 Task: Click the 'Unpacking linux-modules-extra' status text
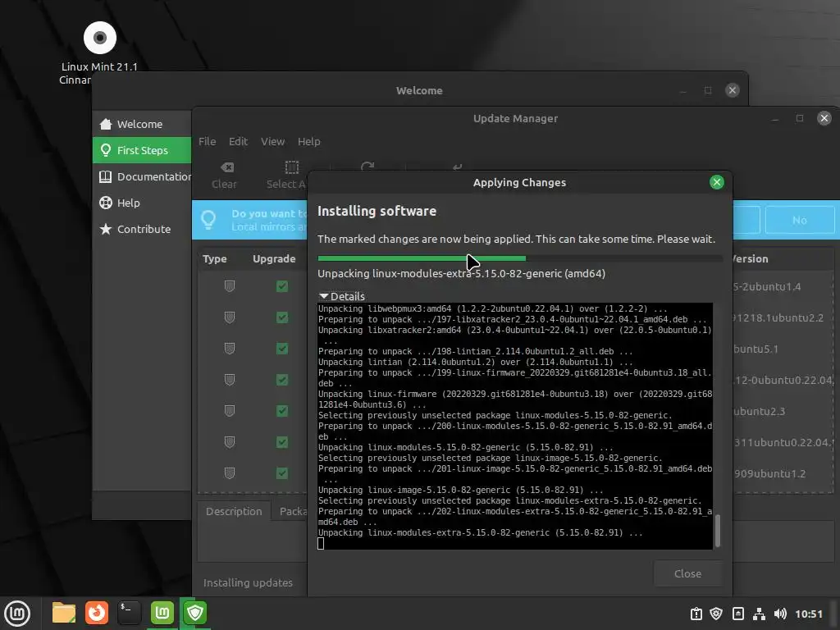click(461, 274)
